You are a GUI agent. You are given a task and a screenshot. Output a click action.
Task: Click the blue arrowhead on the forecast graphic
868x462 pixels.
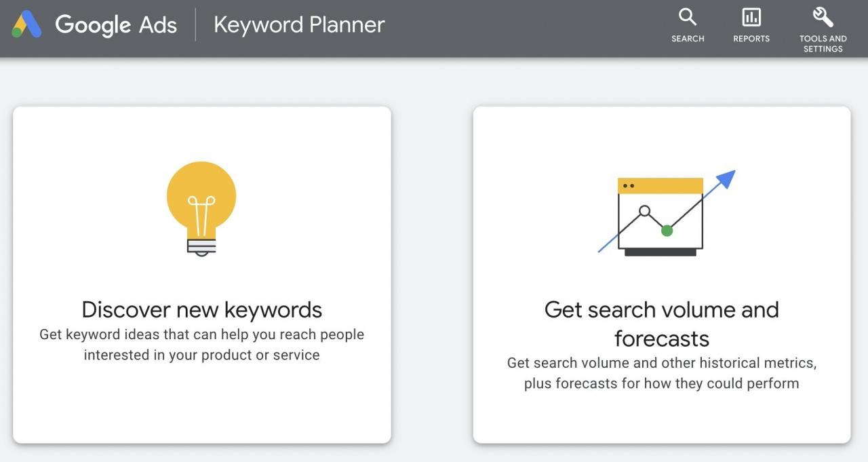click(726, 178)
